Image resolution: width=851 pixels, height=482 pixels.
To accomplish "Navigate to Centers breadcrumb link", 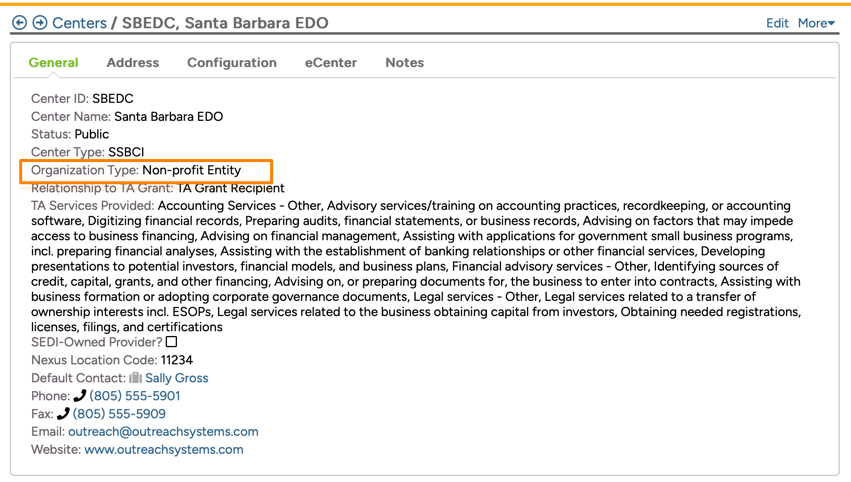I will 79,23.
